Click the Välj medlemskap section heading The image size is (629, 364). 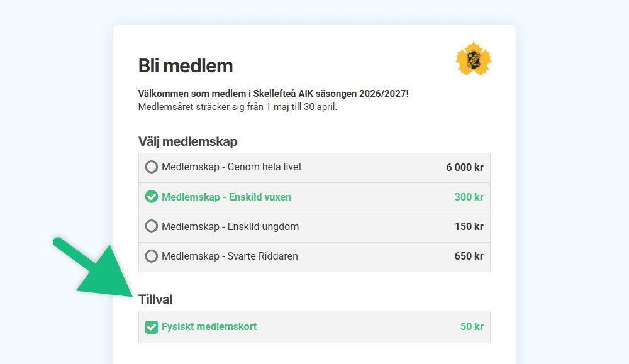(187, 141)
